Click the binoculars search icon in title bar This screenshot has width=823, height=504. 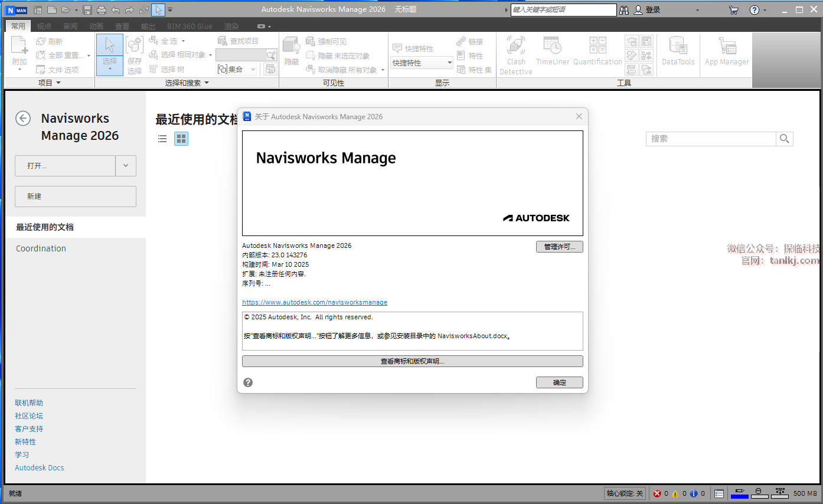[624, 10]
